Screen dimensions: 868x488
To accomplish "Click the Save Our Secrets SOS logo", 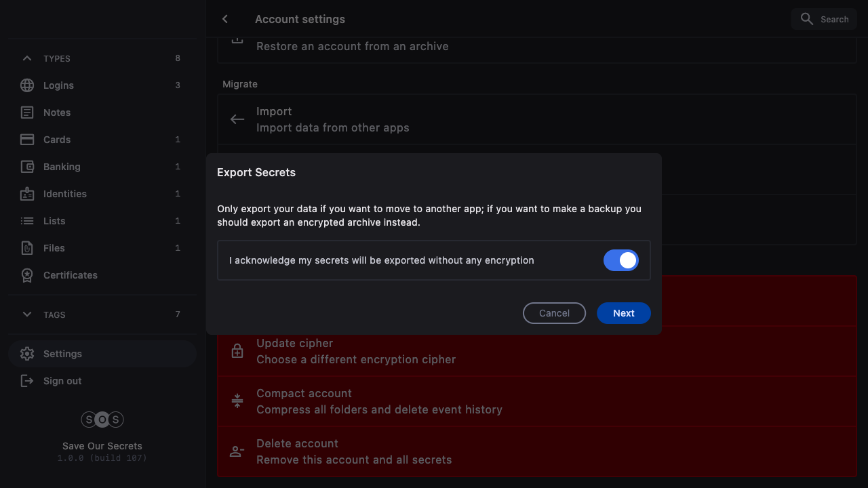I will pos(102,420).
